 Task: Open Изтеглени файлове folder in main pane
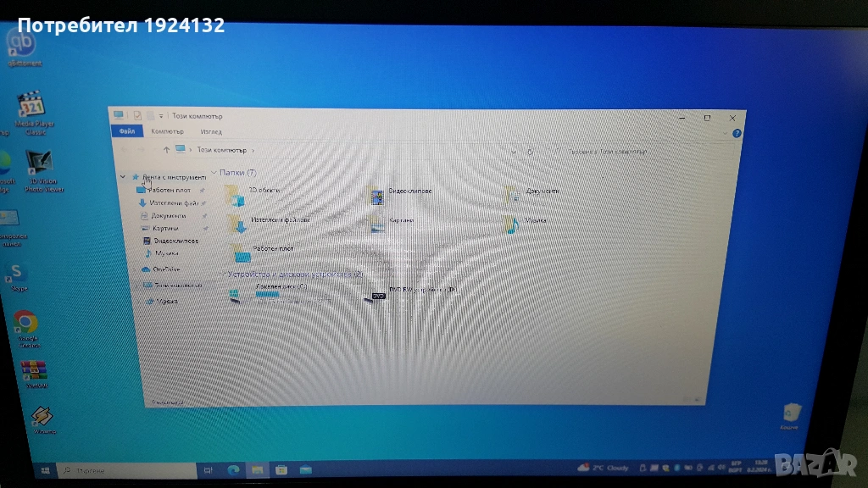pos(268,223)
